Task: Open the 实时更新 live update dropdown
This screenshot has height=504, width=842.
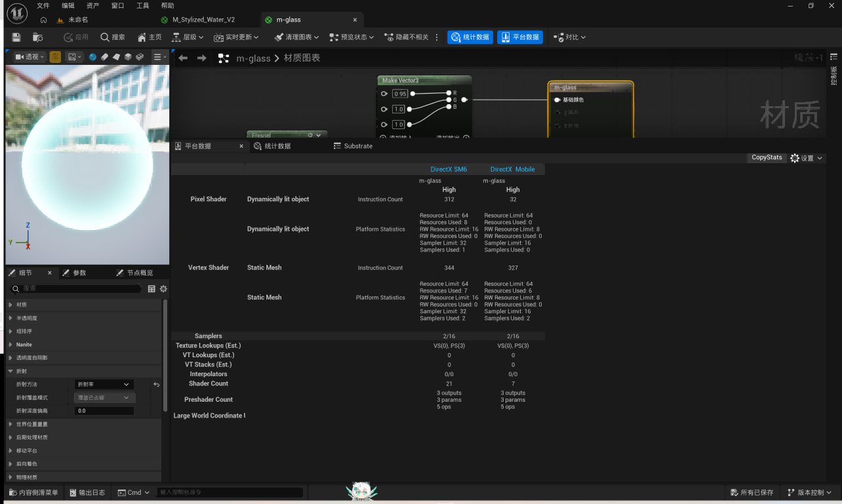Action: (x=237, y=37)
